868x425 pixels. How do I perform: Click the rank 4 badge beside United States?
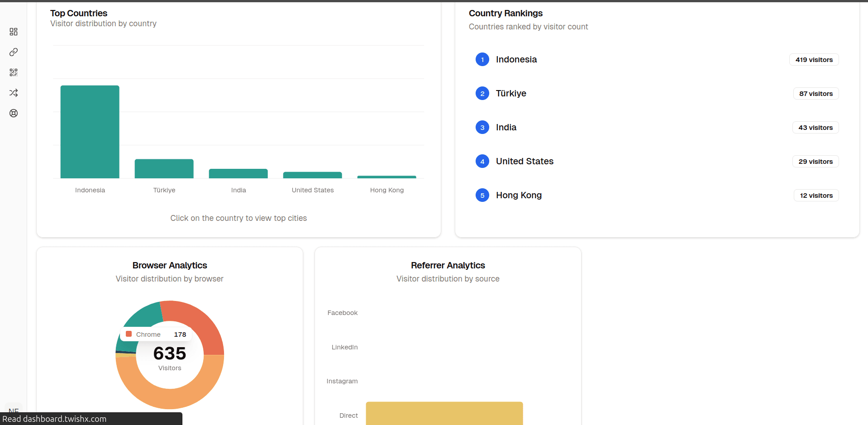click(482, 161)
